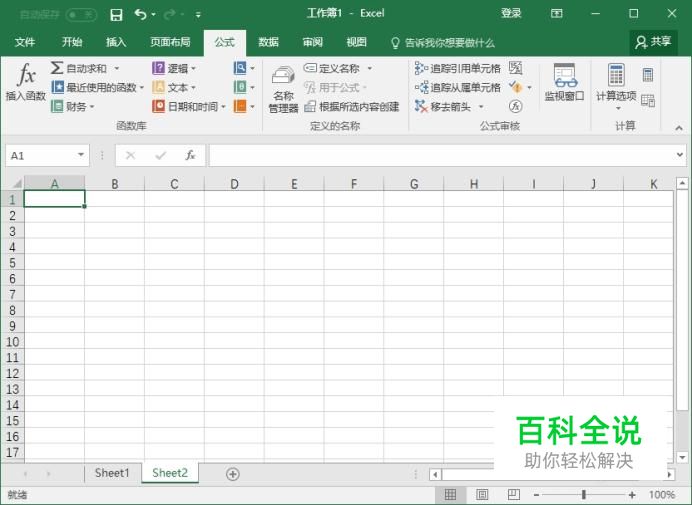Screen dimensions: 692x505
Task: Click the Insert Function fx in formula bar
Action: coord(190,155)
